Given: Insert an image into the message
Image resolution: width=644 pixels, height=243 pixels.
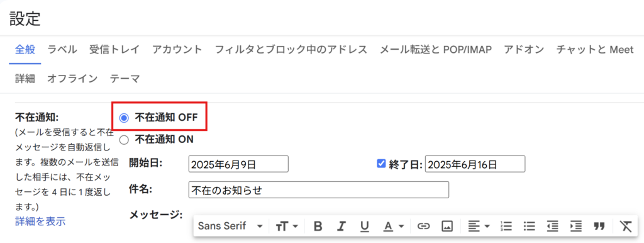Looking at the screenshot, I should click(x=447, y=226).
